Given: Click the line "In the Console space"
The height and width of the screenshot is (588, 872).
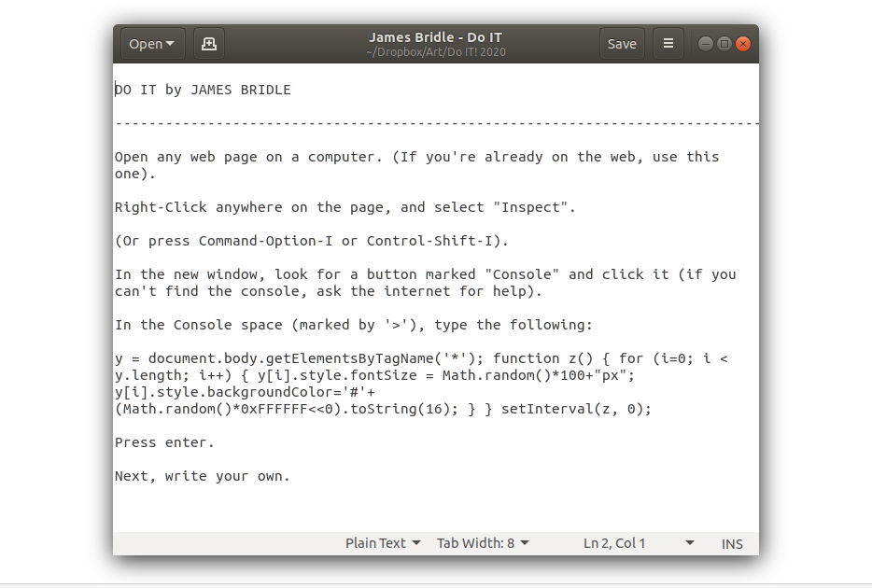Looking at the screenshot, I should click(x=354, y=325).
